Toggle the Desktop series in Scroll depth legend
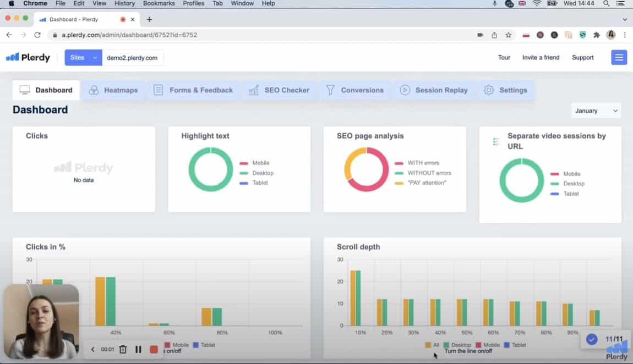633x364 pixels. 457,345
